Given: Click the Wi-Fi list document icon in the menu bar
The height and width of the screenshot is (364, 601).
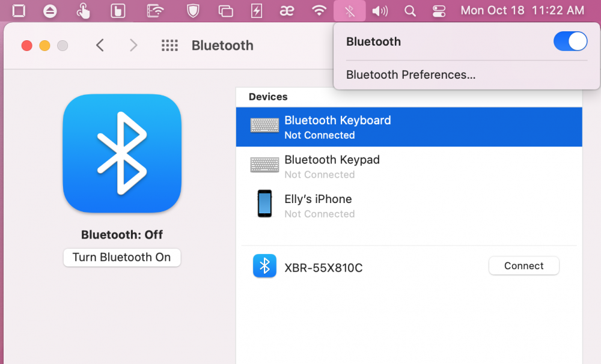Looking at the screenshot, I should pos(155,11).
